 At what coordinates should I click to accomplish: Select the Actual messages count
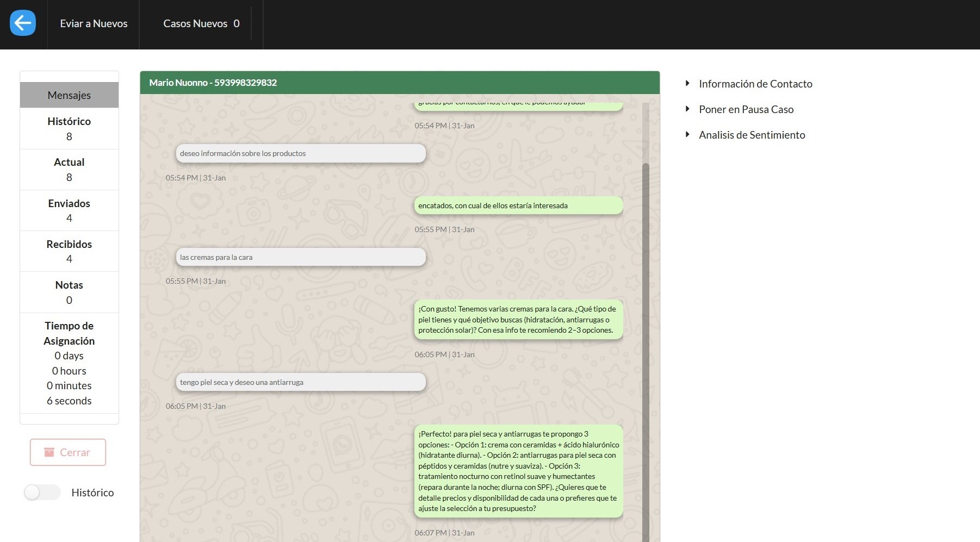[69, 169]
